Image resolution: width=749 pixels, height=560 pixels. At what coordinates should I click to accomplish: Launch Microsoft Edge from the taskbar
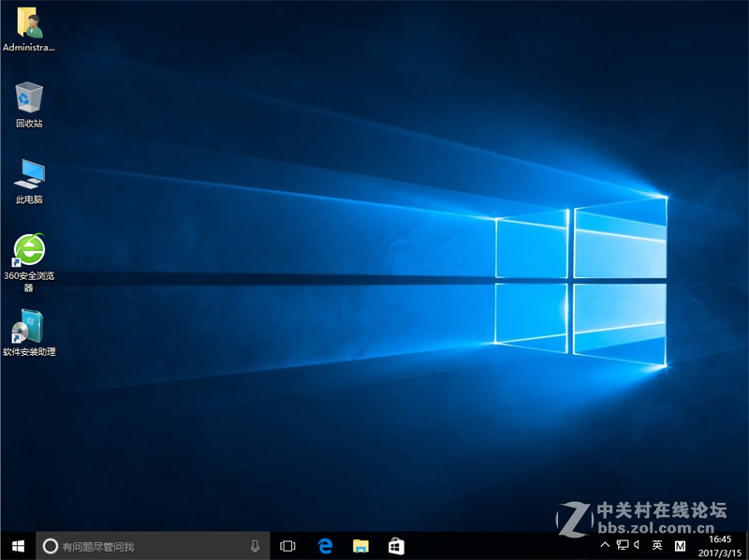tap(325, 544)
